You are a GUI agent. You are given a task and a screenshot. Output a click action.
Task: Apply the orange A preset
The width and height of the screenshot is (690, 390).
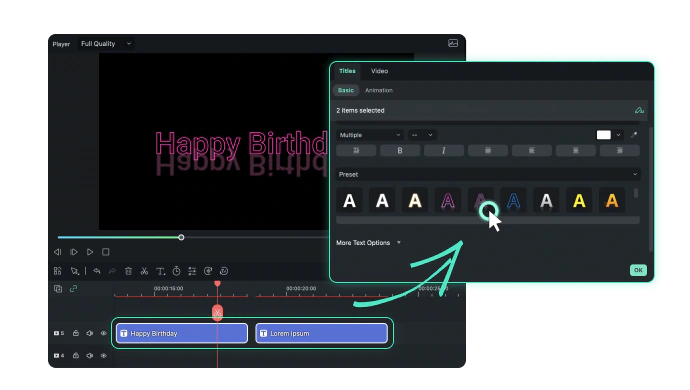(x=612, y=201)
